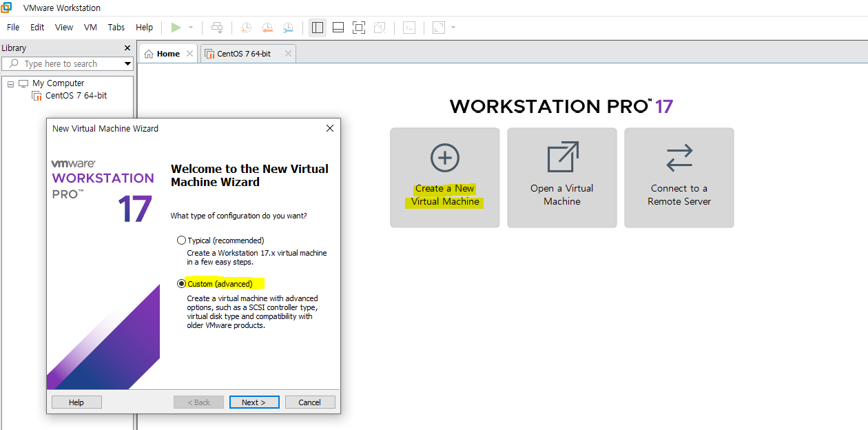
Task: Open the power options dropdown arrow
Action: pos(191,28)
